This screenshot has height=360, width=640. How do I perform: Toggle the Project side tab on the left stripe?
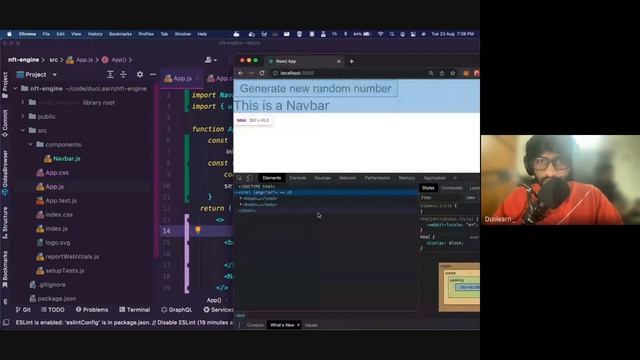pos(5,85)
